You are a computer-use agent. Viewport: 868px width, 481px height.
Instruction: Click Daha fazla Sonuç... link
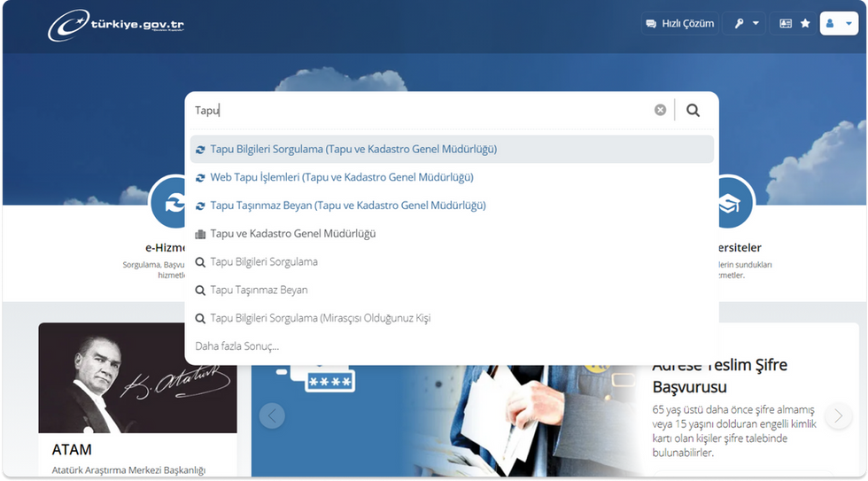click(237, 346)
